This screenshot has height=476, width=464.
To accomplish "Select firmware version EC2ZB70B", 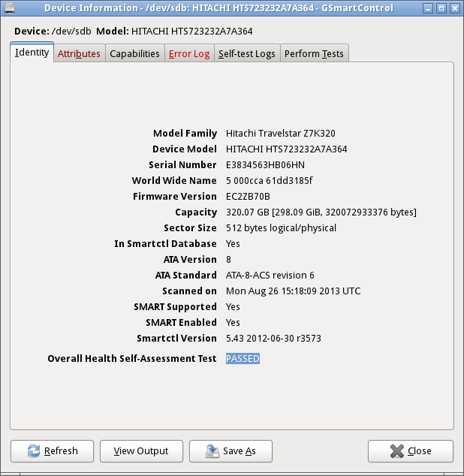I will pos(248,197).
